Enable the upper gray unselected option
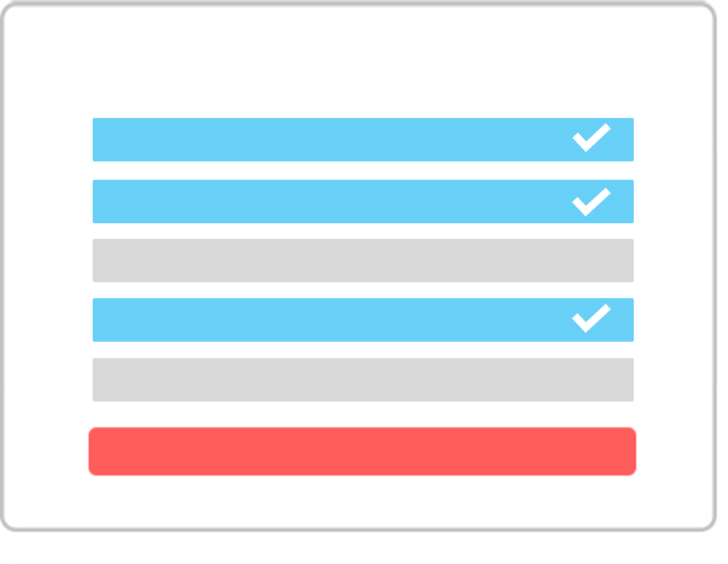 coord(363,260)
